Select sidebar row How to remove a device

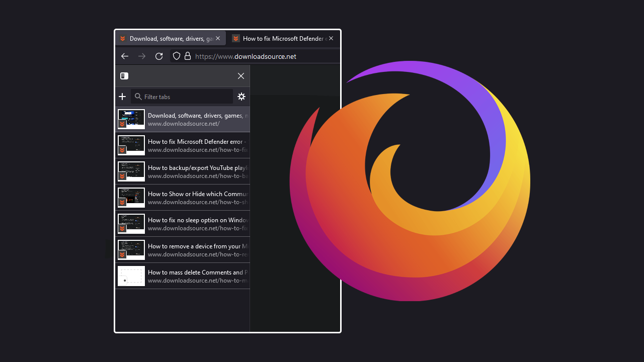[183, 250]
